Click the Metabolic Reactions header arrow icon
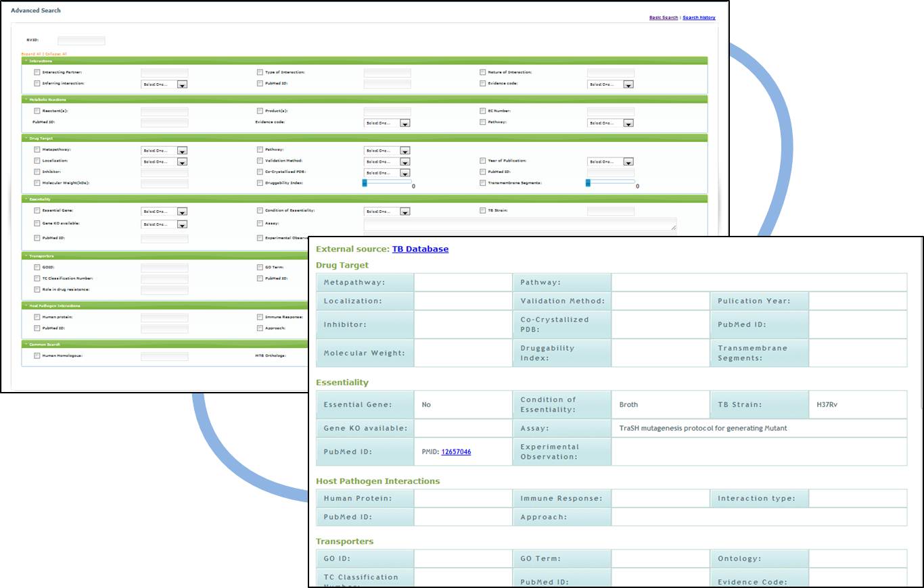Screen dimensions: 924x588 tap(25, 99)
